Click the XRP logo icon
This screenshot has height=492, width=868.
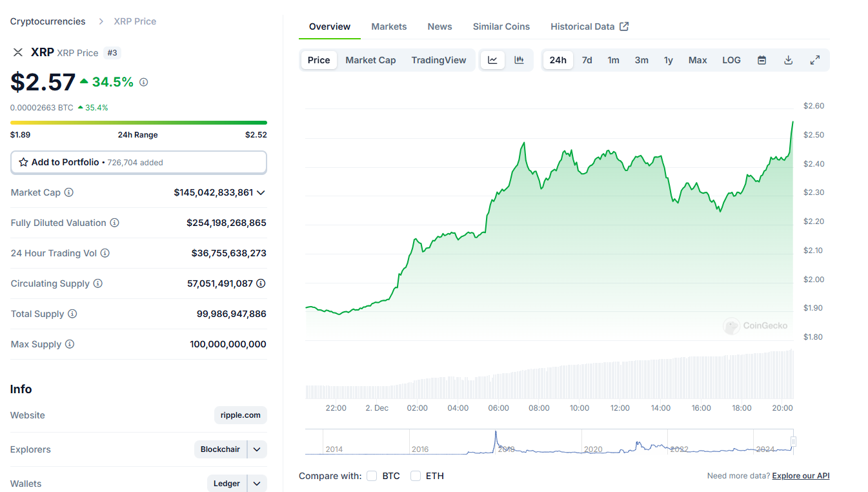18,52
